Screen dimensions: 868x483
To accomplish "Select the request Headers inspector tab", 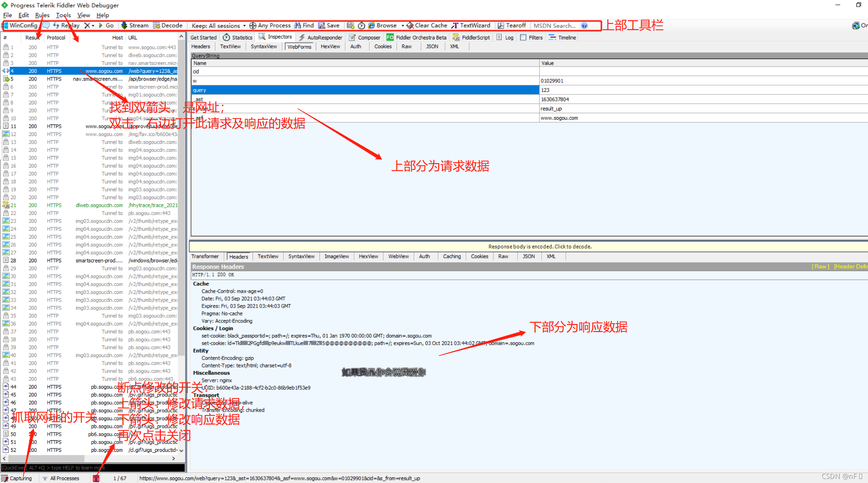I will 201,46.
